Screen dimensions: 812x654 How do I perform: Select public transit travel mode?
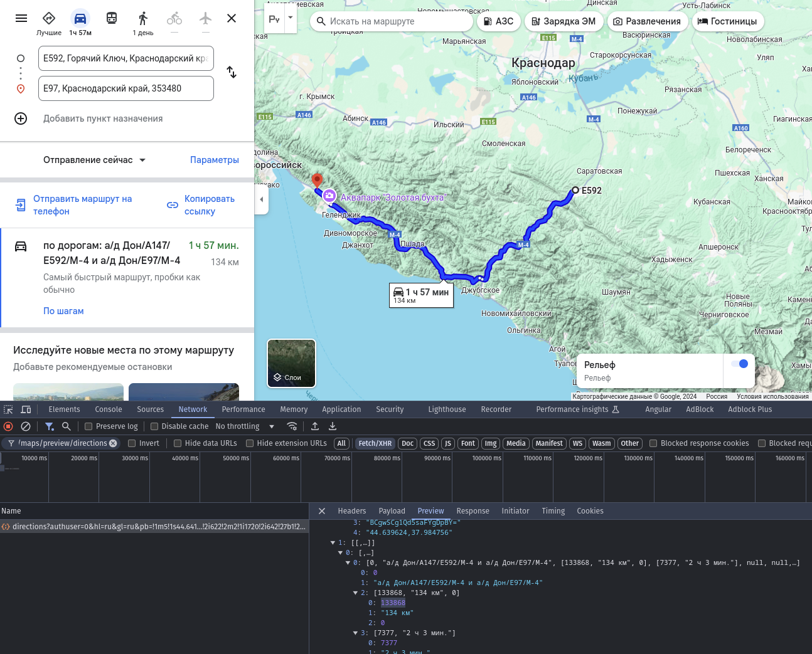click(112, 18)
